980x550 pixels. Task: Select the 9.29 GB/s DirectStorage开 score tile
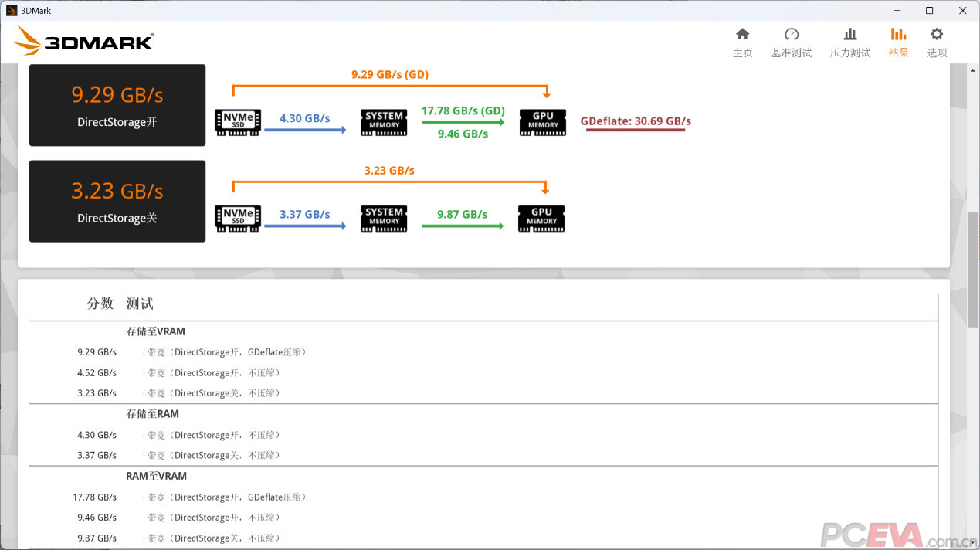tap(117, 105)
